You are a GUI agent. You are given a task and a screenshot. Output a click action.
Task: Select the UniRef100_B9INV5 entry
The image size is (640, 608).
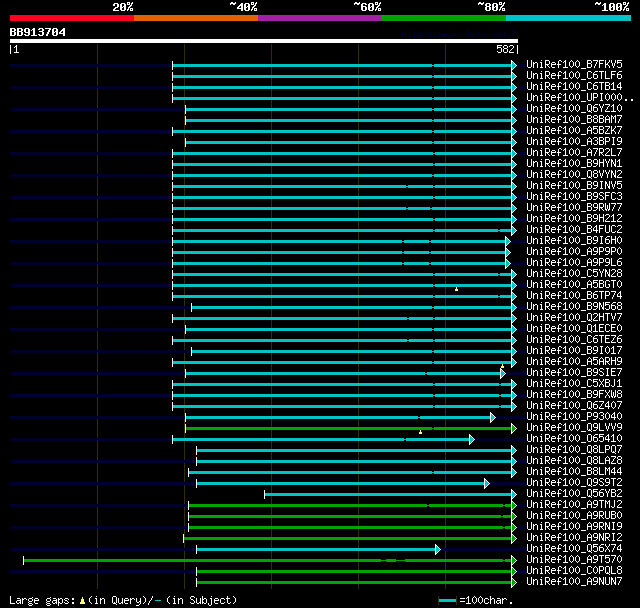pos(574,186)
